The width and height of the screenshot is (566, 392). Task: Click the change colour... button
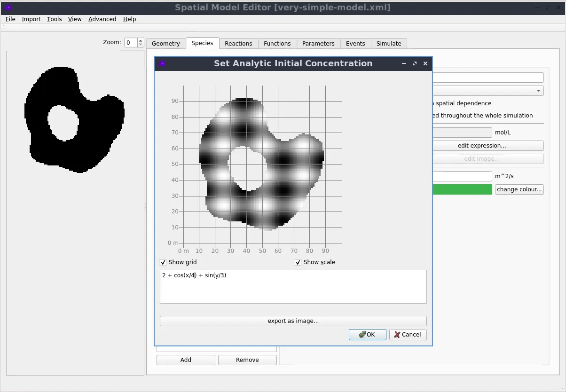pyautogui.click(x=519, y=189)
